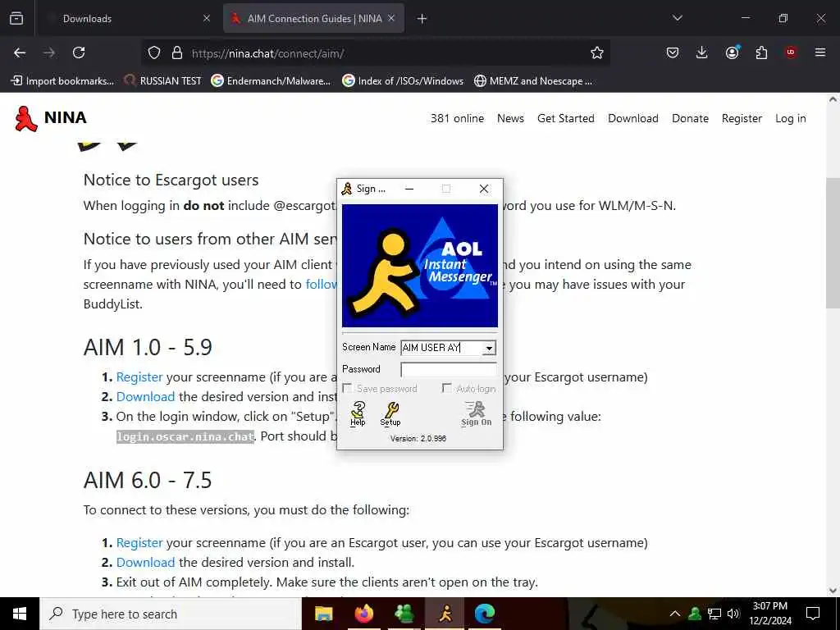The height and width of the screenshot is (630, 840).
Task: Open File Explorer from taskbar
Action: pyautogui.click(x=323, y=614)
